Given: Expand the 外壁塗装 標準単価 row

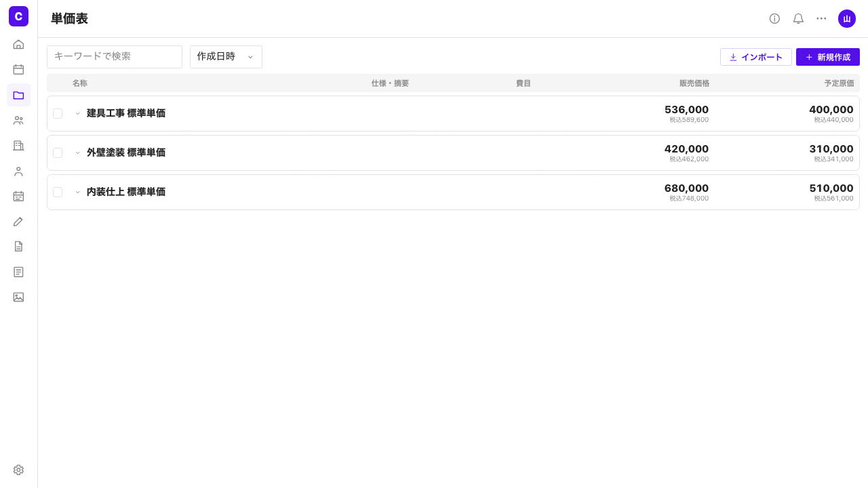Looking at the screenshot, I should pos(77,152).
